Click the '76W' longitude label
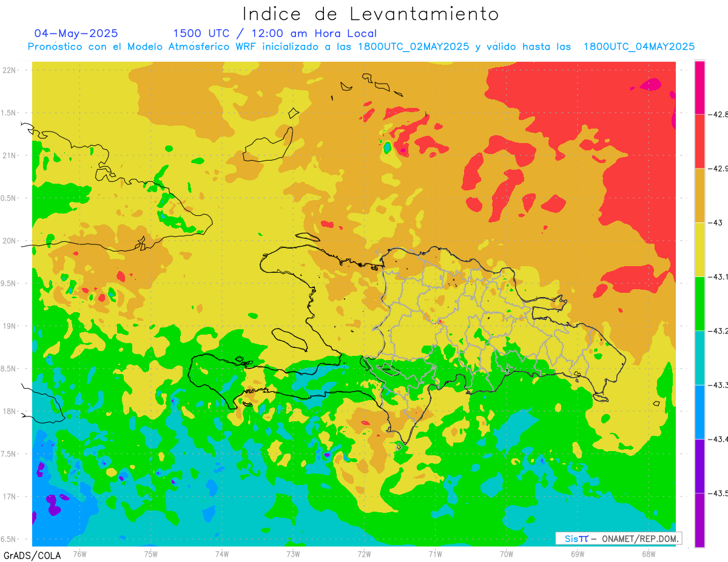The height and width of the screenshot is (562, 728). click(x=79, y=554)
